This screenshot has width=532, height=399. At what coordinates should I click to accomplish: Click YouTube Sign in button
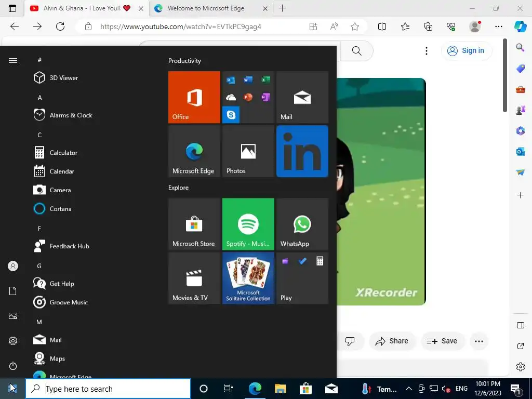point(467,50)
